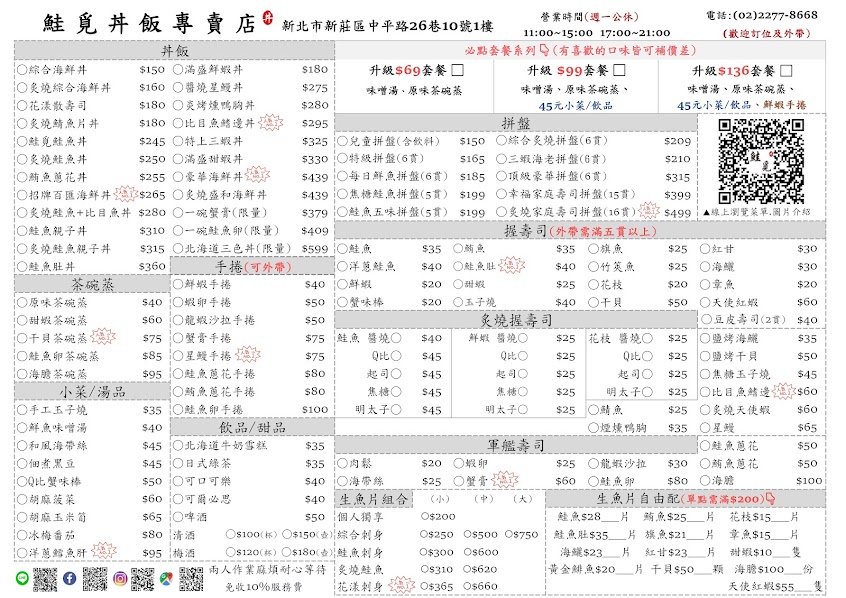Select 豆皮壽司 (2貫) $40
Viewport: 846px width, 598px height.
[706, 319]
